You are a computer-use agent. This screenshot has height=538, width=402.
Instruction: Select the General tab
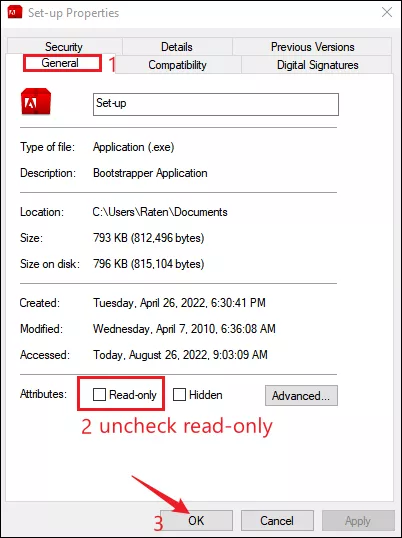point(60,63)
